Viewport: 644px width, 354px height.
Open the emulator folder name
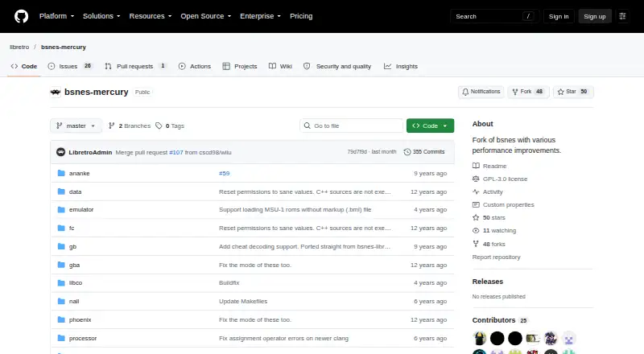point(81,209)
